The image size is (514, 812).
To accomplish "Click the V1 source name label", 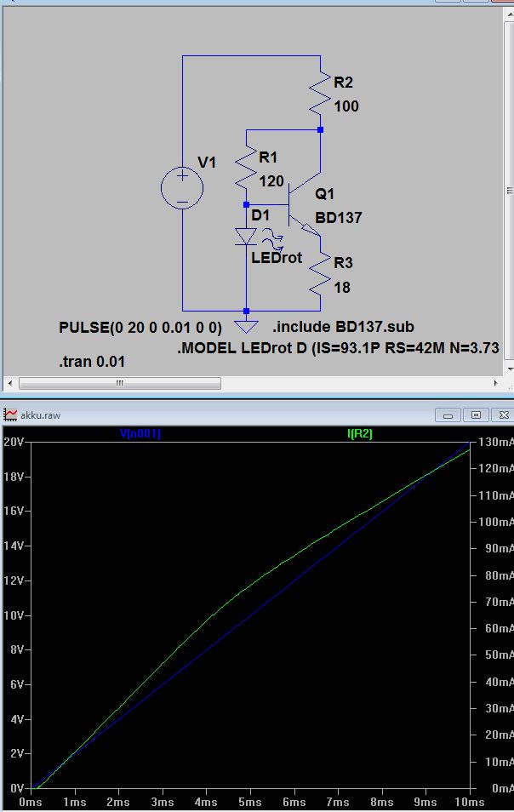I will tap(207, 163).
